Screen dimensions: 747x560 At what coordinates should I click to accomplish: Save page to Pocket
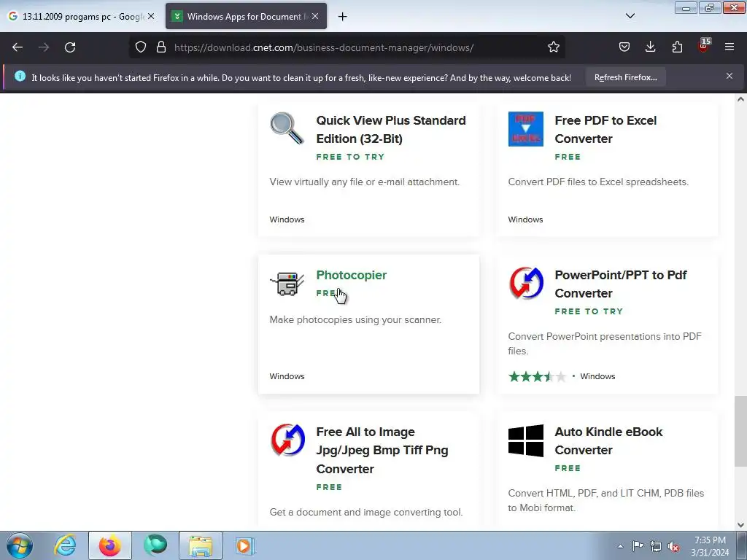[x=624, y=47]
